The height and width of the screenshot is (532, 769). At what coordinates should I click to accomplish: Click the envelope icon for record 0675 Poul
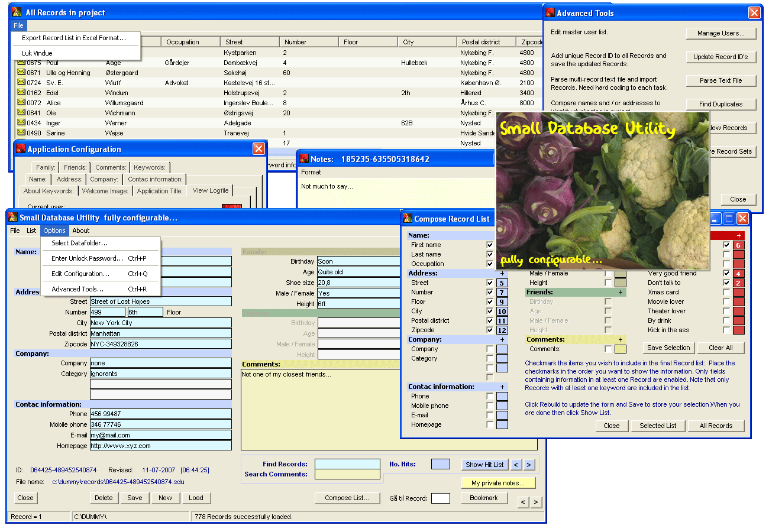click(21, 63)
